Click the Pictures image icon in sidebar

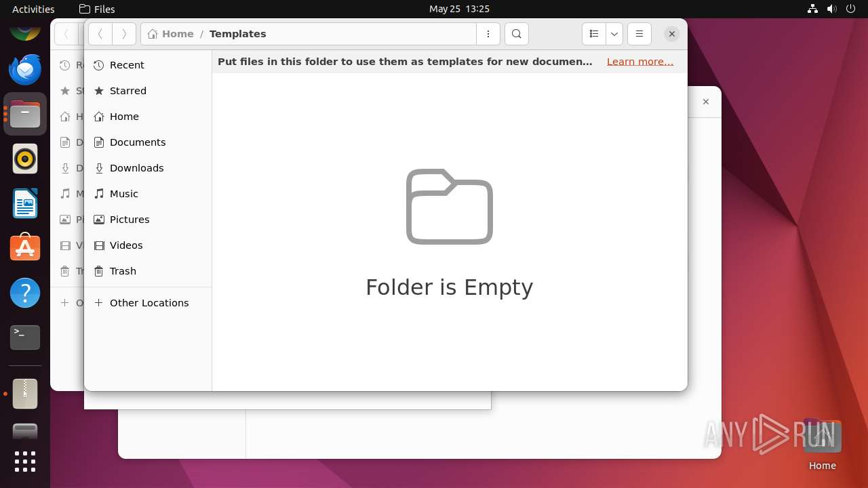[x=99, y=220]
